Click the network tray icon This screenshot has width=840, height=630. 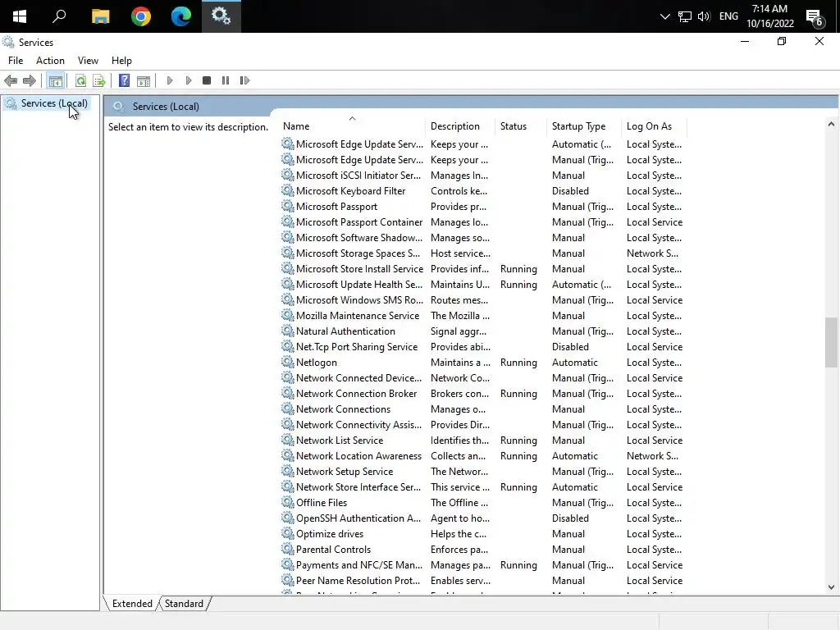685,16
